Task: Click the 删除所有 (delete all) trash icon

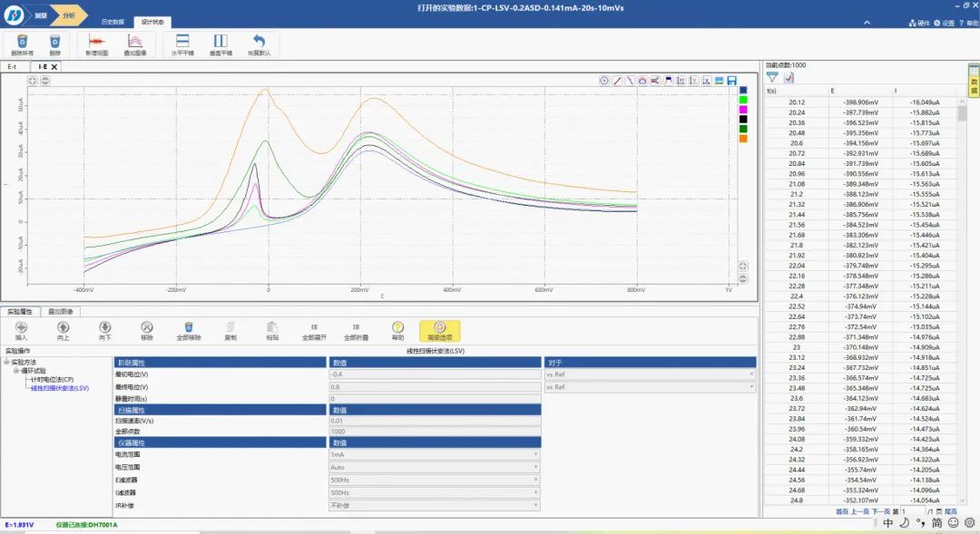Action: tap(22, 42)
